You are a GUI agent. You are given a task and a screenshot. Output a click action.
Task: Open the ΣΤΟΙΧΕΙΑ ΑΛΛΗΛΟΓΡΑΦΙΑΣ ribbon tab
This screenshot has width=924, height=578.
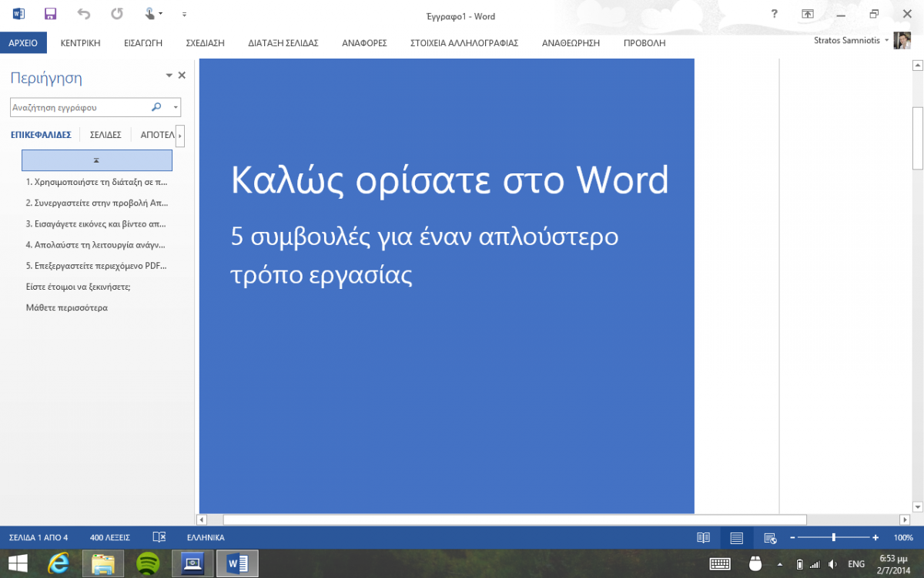point(464,43)
